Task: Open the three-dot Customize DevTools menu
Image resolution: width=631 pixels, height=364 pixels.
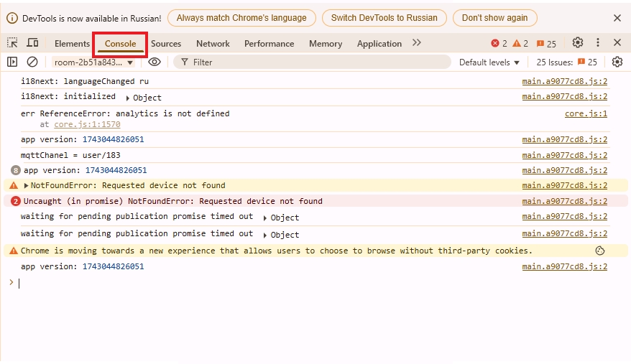Action: [598, 43]
